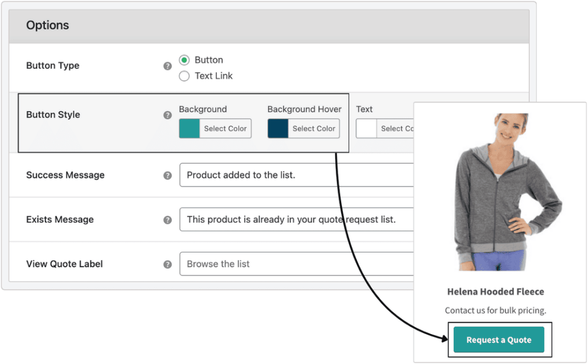
Task: Open the Helena Hooded Fleece title link
Action: click(x=496, y=292)
